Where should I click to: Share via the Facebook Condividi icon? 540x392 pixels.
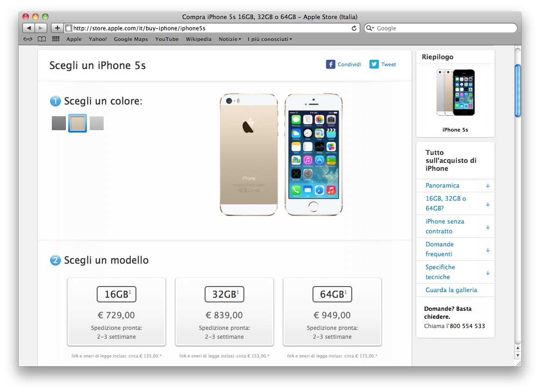(331, 64)
